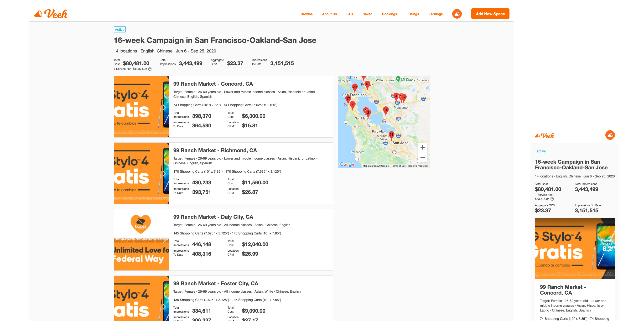Screen dimensions: 644x327
Task: Click the Veeh logo in the header
Action: [51, 14]
